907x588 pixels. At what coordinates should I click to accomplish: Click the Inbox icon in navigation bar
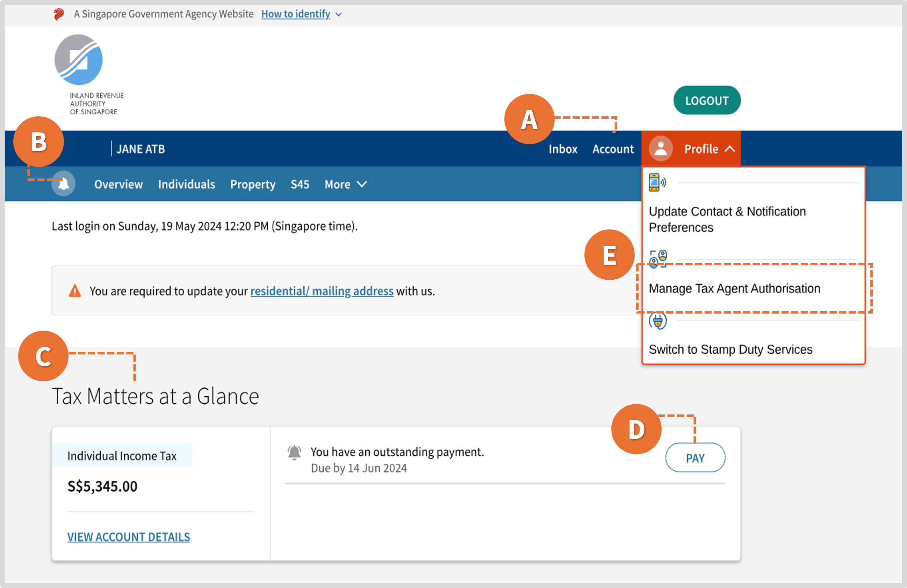point(563,148)
